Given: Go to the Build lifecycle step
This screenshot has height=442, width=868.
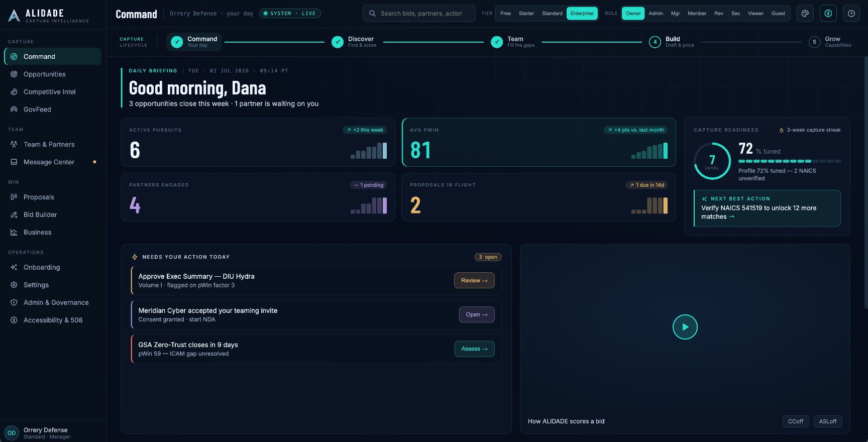Looking at the screenshot, I should [x=672, y=42].
